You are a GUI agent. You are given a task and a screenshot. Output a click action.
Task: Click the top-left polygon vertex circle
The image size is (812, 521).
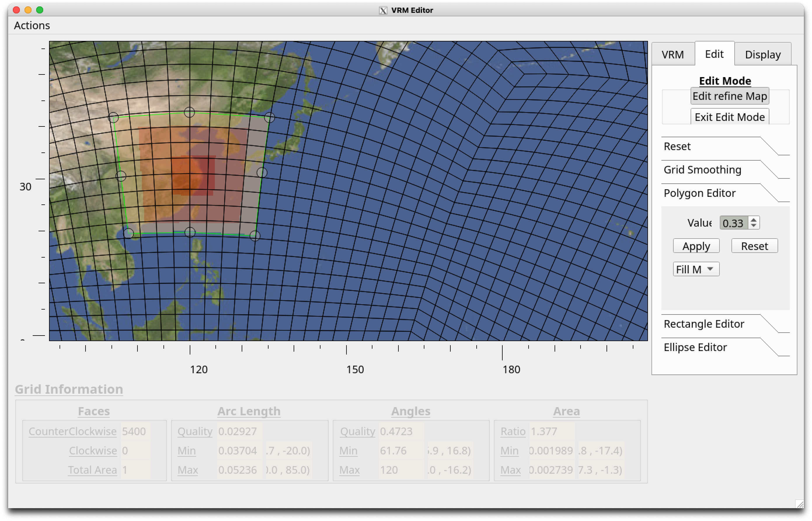[x=113, y=118]
